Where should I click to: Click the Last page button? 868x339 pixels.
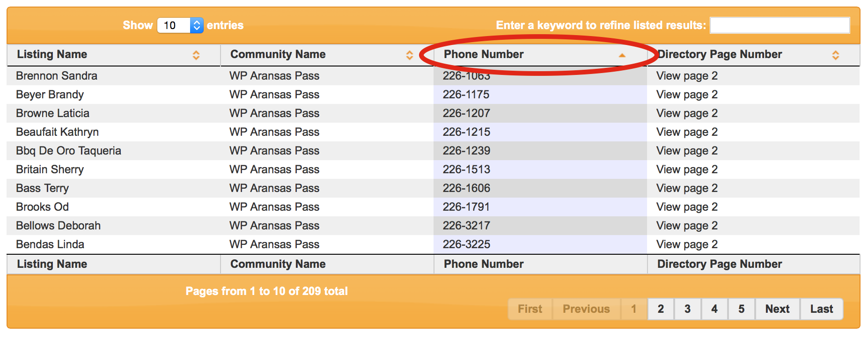tap(822, 309)
